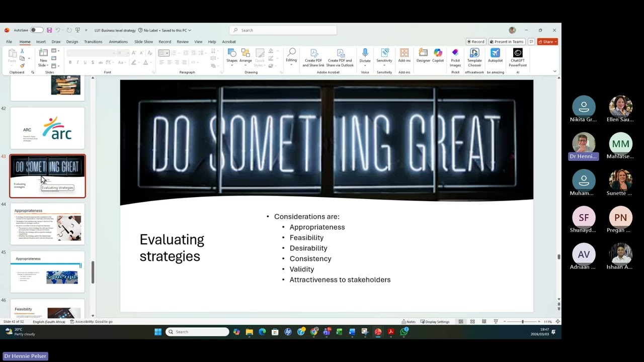644x362 pixels.
Task: Launch Copilot from the ribbon
Action: 438,56
